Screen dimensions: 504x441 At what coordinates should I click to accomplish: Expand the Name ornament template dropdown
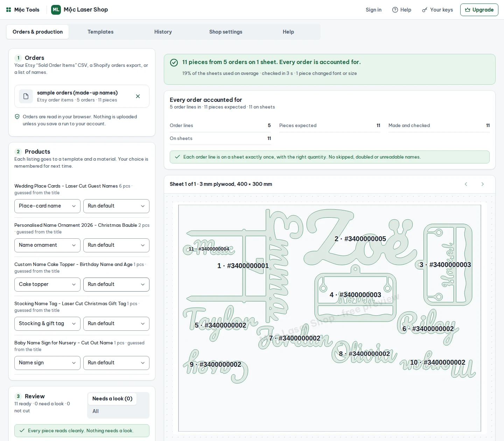[47, 245]
